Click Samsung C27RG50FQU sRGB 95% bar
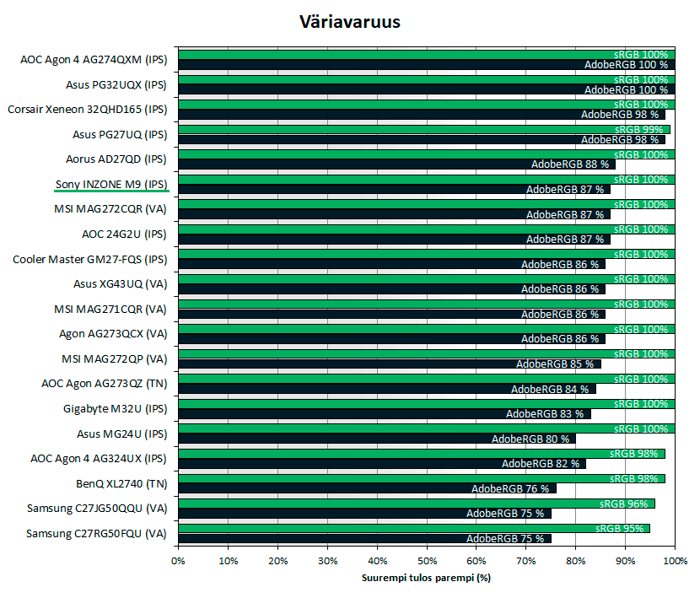The width and height of the screenshot is (700, 598). [414, 529]
